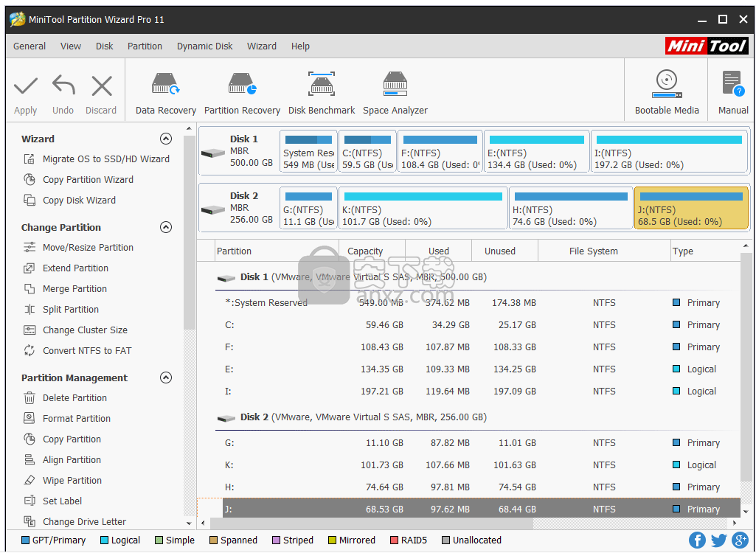Screen dimensions: 756x553
Task: Click the Copy Disk Wizard icon
Action: point(30,200)
